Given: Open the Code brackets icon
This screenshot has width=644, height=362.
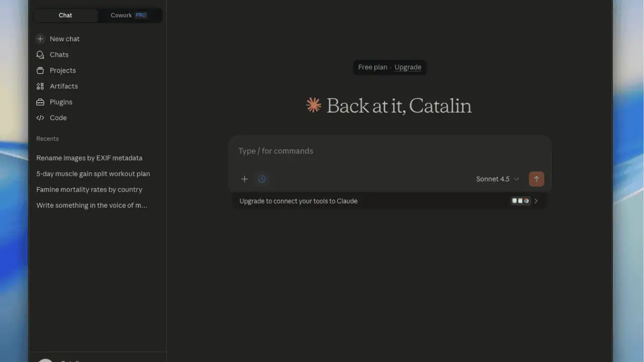Looking at the screenshot, I should click(40, 118).
